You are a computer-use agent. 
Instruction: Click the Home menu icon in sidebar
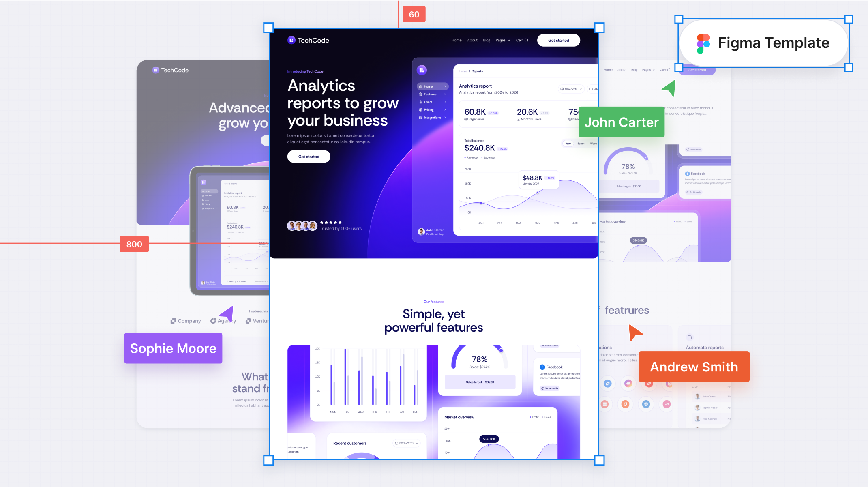click(420, 86)
